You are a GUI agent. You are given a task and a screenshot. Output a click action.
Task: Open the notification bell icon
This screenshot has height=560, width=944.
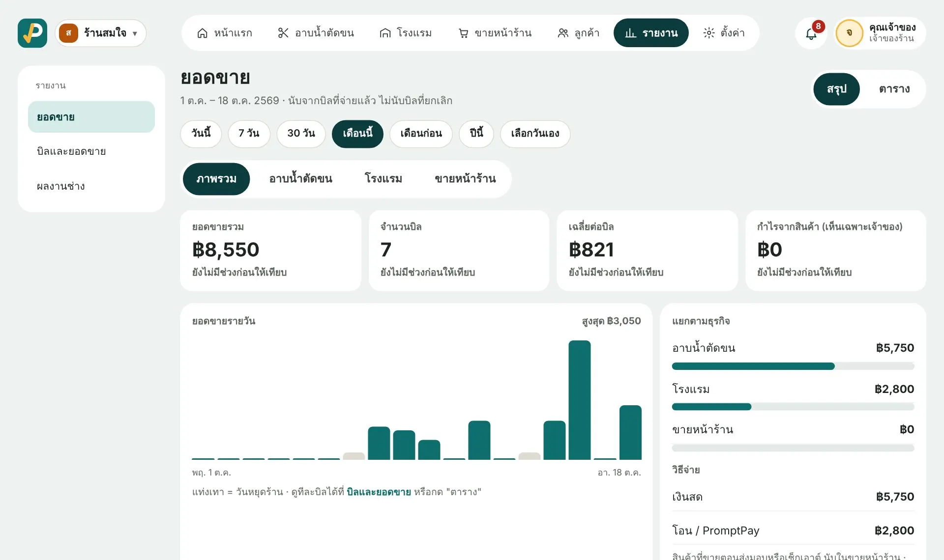[811, 33]
